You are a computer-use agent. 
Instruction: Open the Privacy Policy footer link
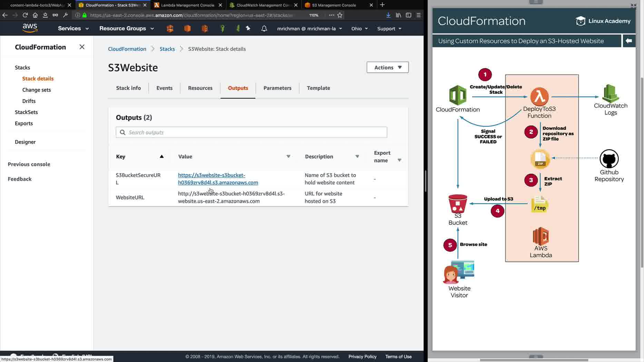pyautogui.click(x=362, y=356)
